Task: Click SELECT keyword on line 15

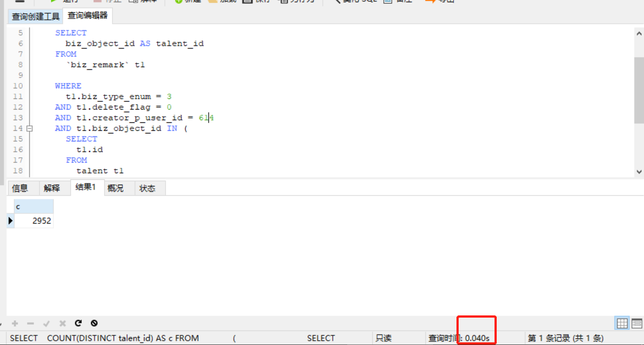Action: tap(81, 139)
